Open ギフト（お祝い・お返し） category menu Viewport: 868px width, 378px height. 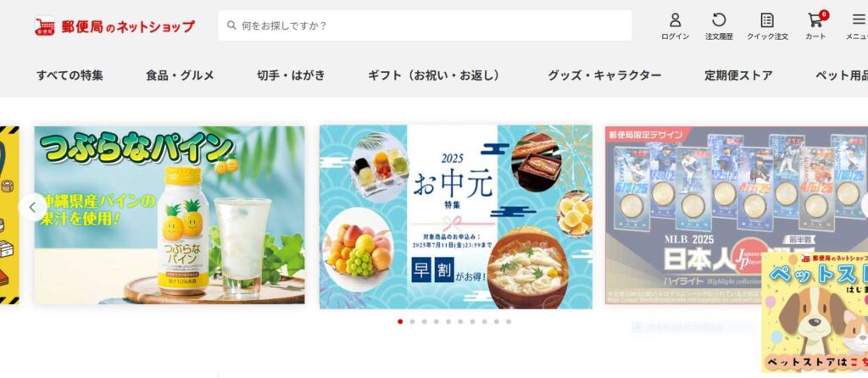437,75
